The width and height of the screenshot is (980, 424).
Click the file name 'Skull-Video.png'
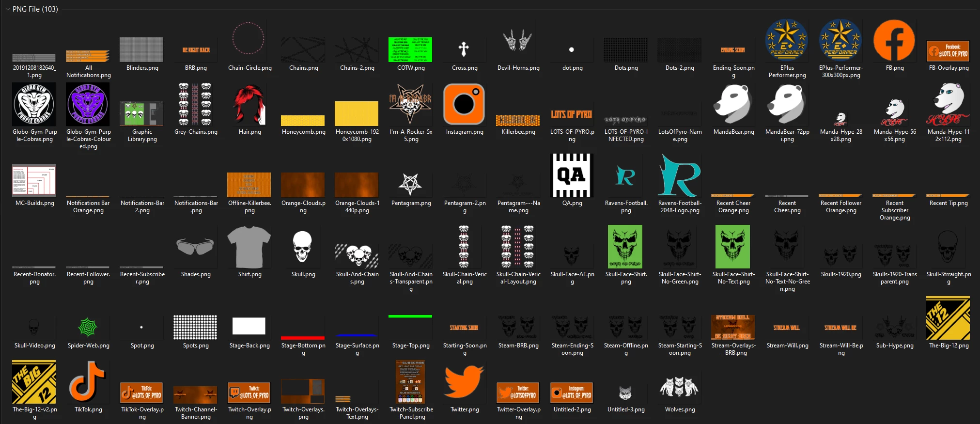click(x=34, y=345)
